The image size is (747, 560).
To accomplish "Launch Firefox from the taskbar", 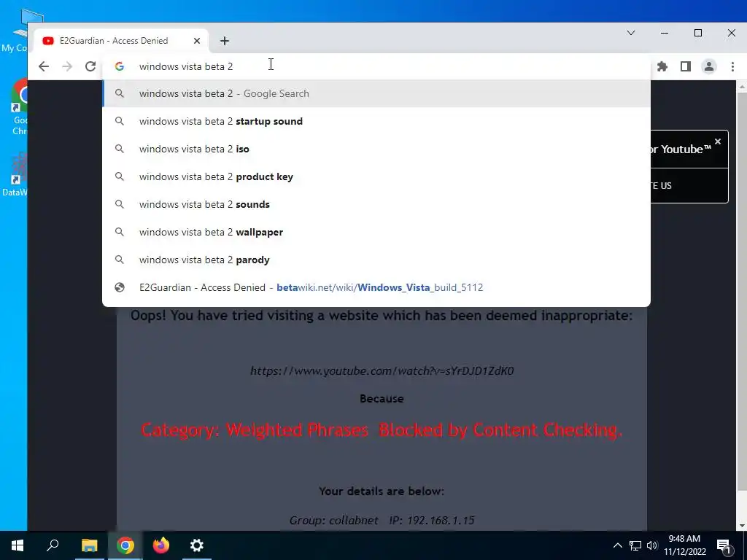I will pos(161,545).
